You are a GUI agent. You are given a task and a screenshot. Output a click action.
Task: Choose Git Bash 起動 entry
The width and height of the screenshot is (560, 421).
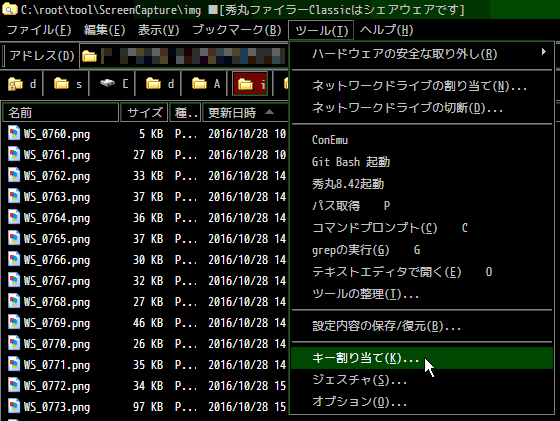tap(422, 162)
